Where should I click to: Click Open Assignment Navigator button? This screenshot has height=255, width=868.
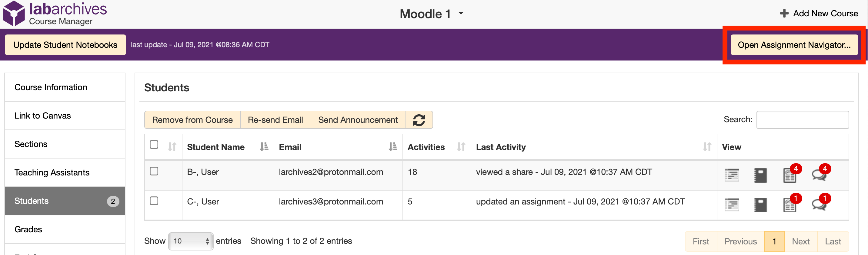(794, 45)
